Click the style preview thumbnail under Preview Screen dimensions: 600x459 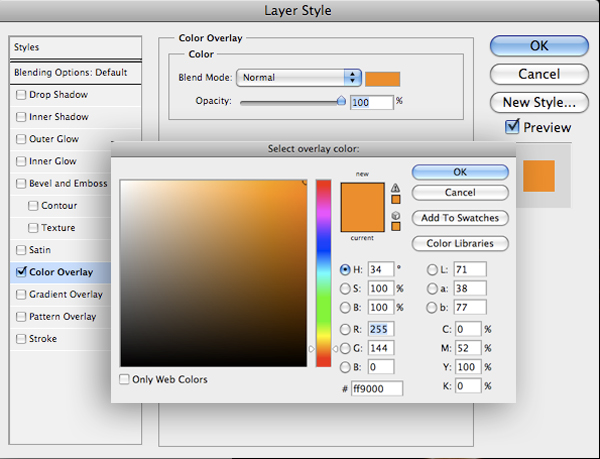click(539, 176)
